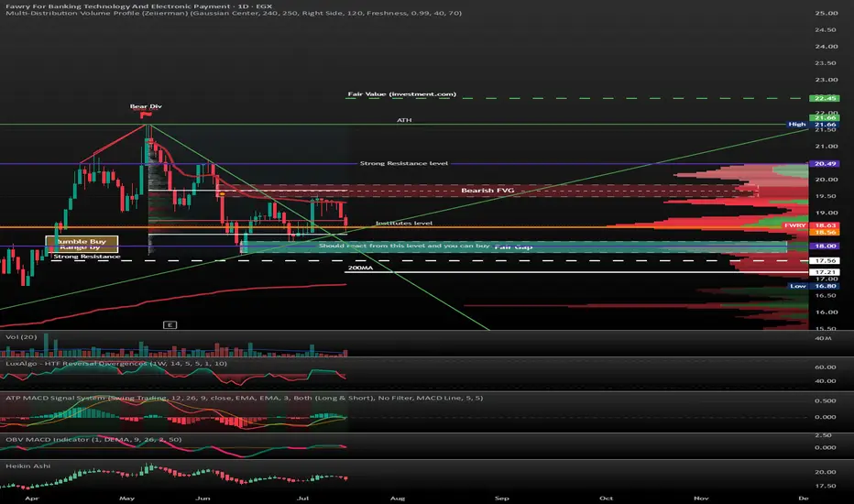The image size is (854, 504).
Task: Click the 'Should react from this level' note
Action: pyautogui.click(x=404, y=246)
